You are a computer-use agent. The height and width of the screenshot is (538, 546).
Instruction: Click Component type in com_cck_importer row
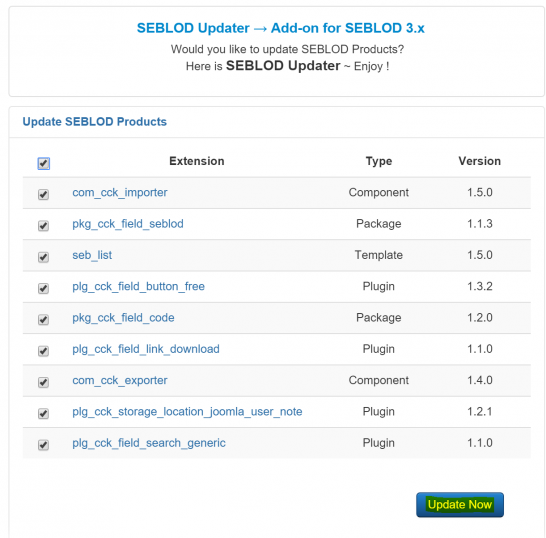[x=379, y=193]
